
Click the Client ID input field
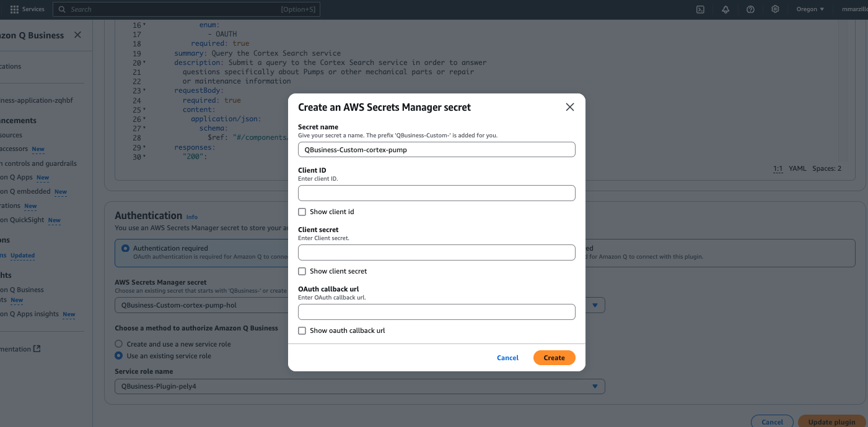436,193
